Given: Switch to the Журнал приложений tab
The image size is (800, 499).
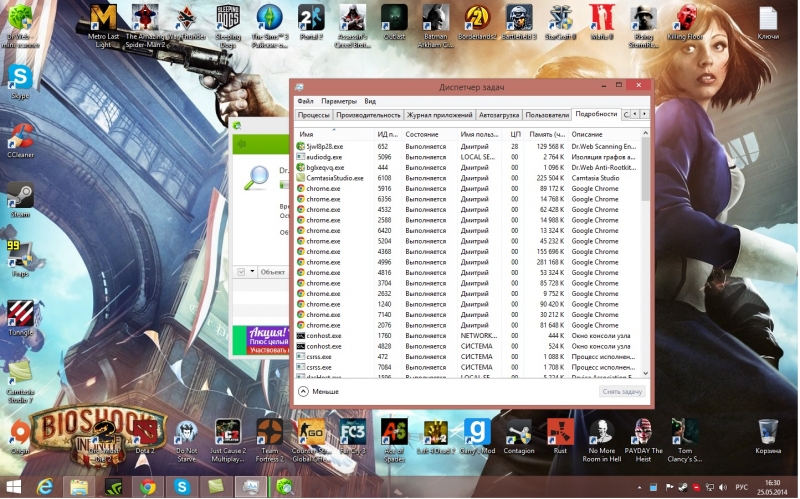Looking at the screenshot, I should [439, 115].
